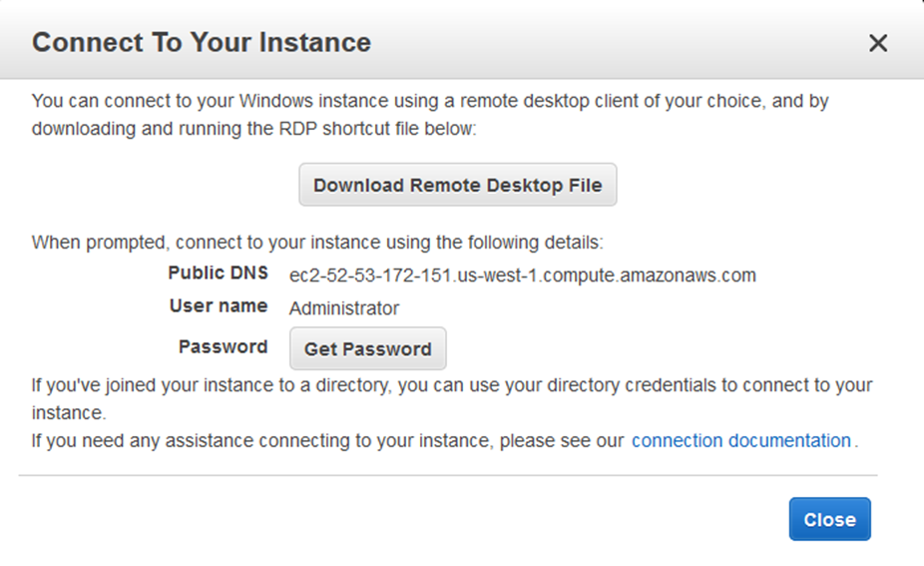
Task: Click the blank space right of Get Password
Action: [x=649, y=348]
